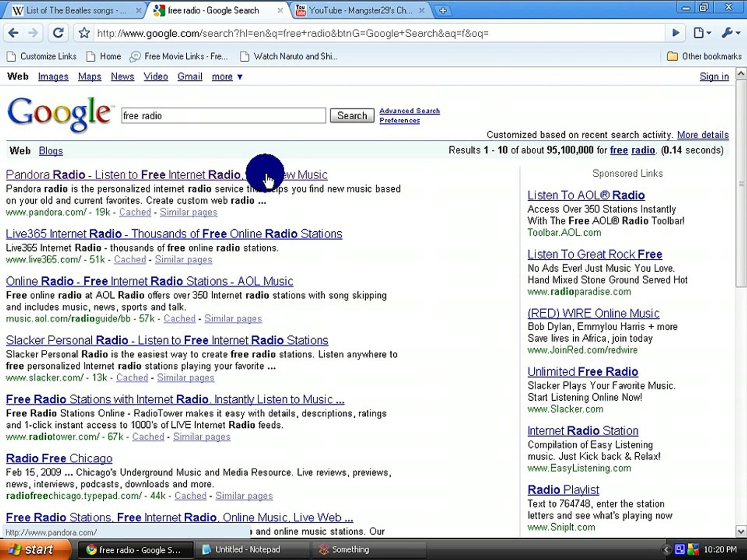
Task: Click the browser address bar
Action: (380, 33)
